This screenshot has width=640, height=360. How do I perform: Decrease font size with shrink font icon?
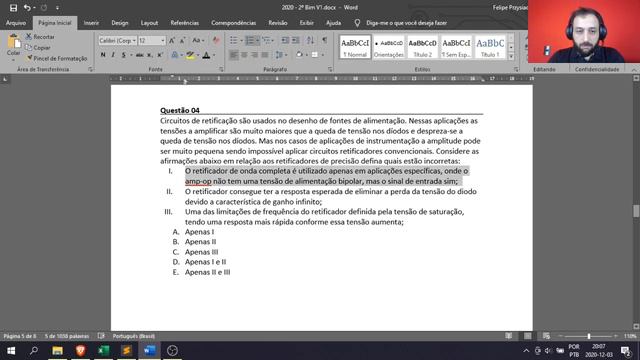(182, 40)
